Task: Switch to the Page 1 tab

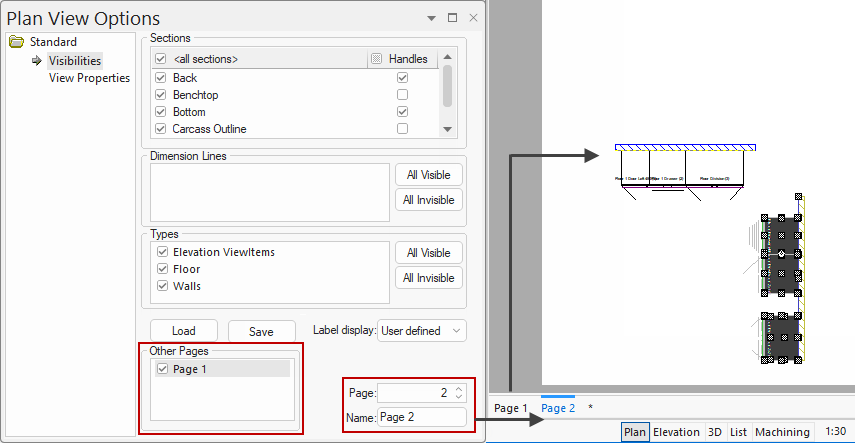Action: pos(511,408)
